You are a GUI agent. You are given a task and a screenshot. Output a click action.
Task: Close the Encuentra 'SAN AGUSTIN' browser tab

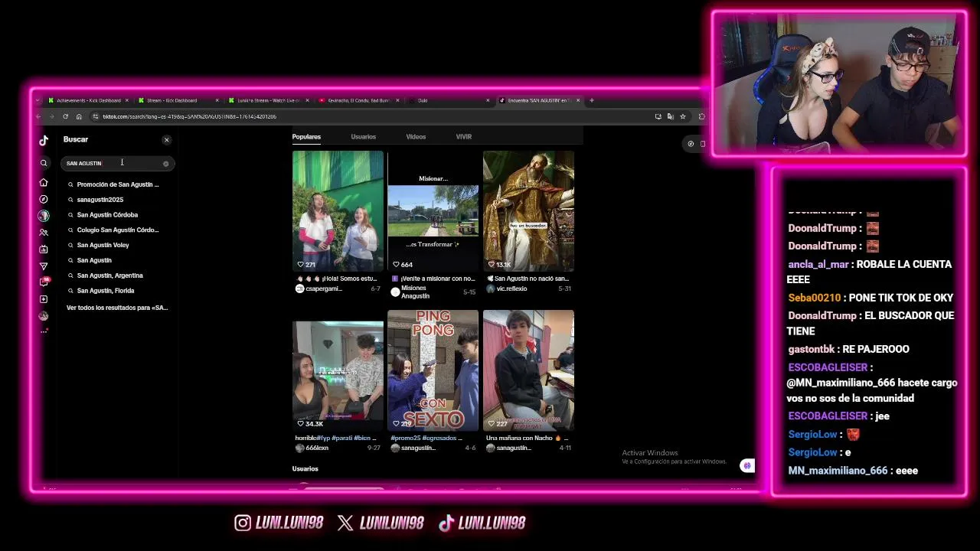coord(578,100)
